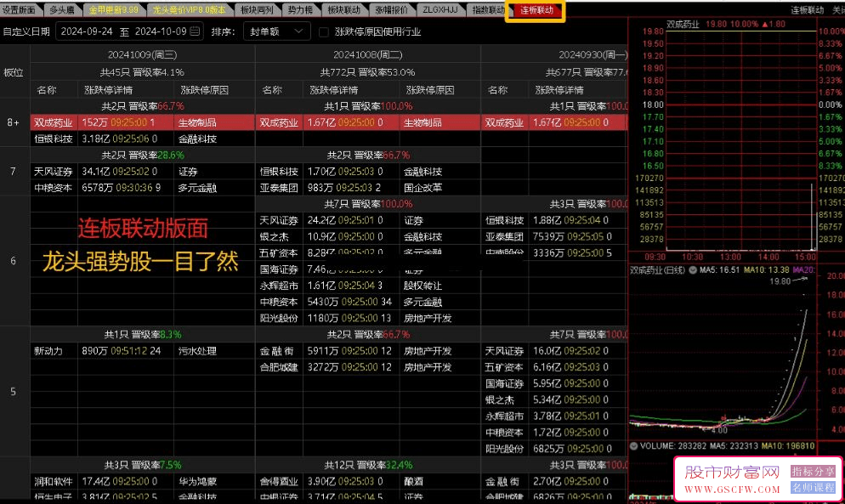Select 恒银科技 row with 1.70亿

coord(368,172)
